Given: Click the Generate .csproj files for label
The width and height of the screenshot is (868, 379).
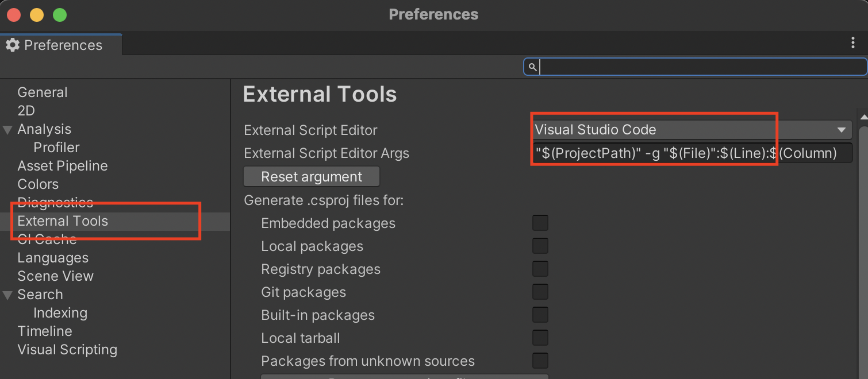Looking at the screenshot, I should point(324,200).
